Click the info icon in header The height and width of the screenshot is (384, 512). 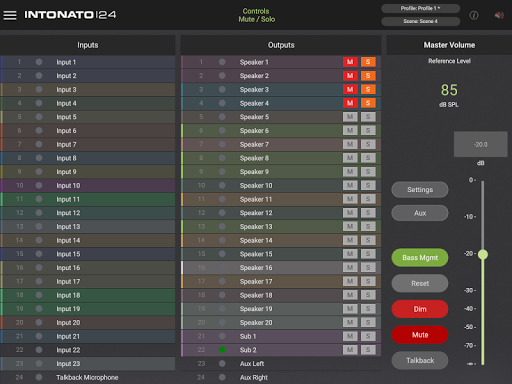click(474, 15)
